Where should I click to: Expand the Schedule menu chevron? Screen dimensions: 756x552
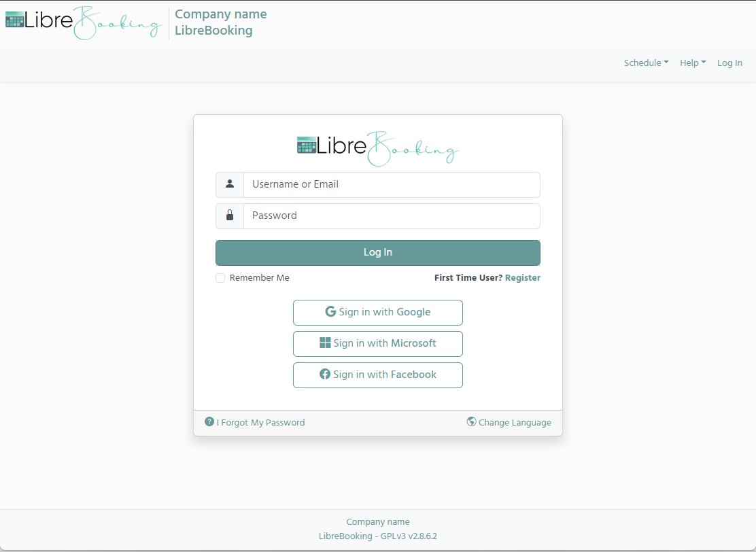pyautogui.click(x=666, y=63)
